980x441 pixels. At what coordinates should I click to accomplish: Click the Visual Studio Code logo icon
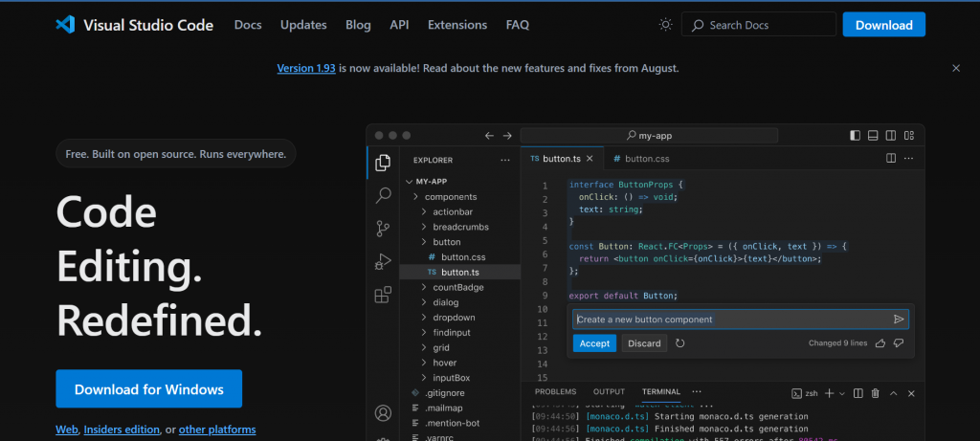(x=65, y=25)
